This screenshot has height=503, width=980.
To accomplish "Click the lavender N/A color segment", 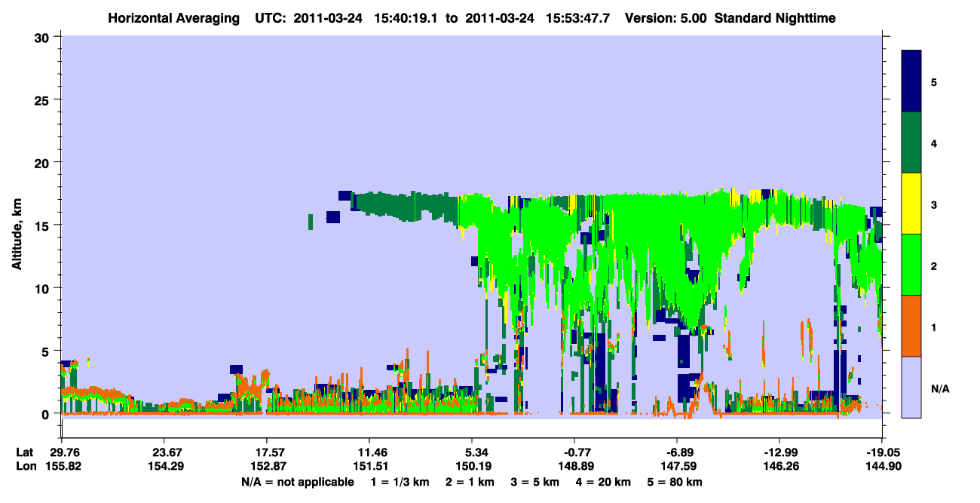I will (911, 386).
